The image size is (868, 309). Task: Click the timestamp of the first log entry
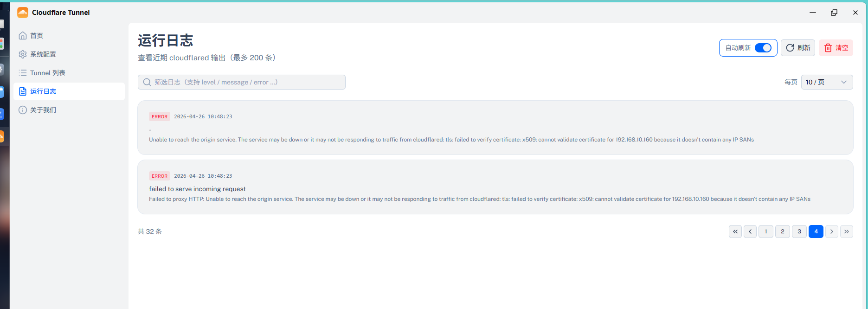pos(203,116)
